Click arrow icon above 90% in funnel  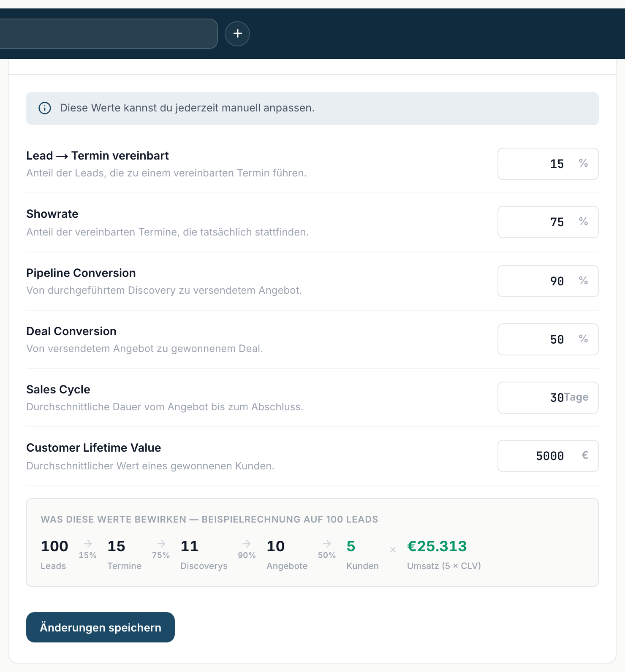point(247,544)
